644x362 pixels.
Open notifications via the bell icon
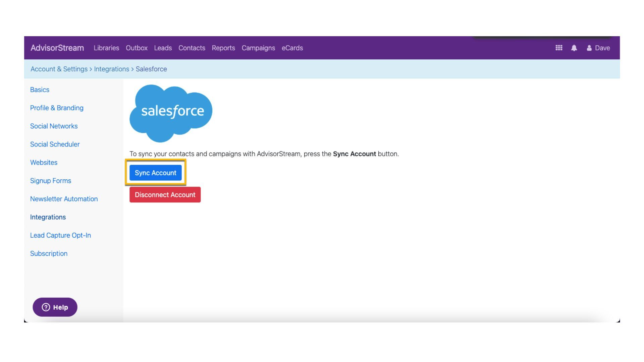click(x=574, y=48)
